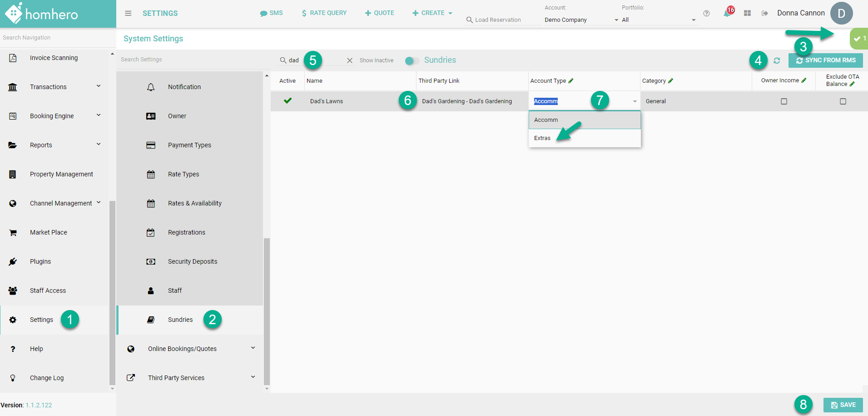The image size is (868, 416).
Task: Open the Create dropdown in the top bar
Action: point(432,13)
